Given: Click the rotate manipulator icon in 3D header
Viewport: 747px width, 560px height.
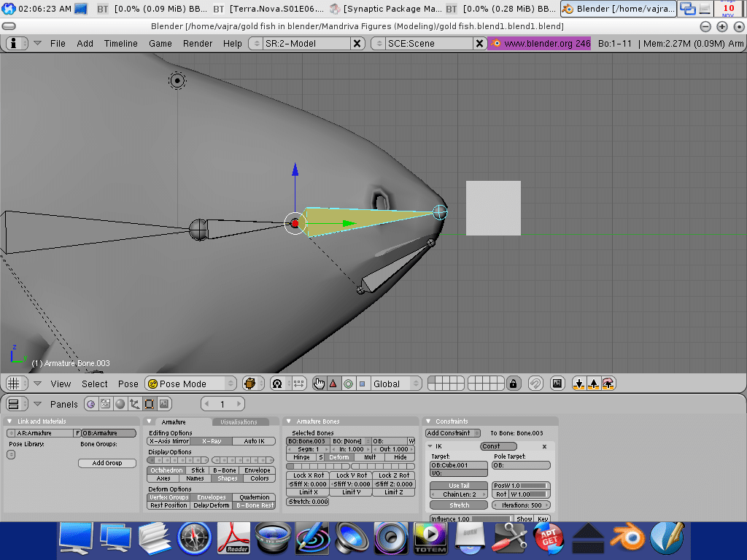Looking at the screenshot, I should (348, 384).
